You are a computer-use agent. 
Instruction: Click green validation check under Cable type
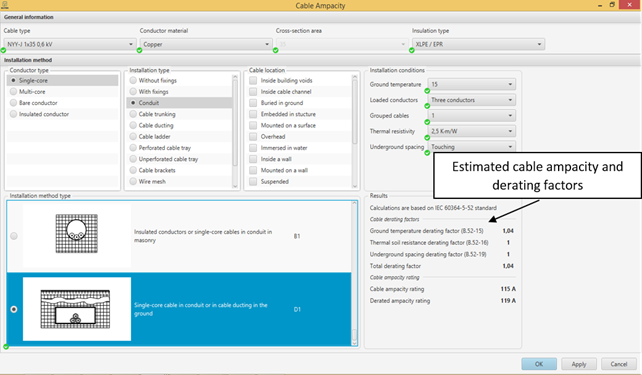point(3,50)
